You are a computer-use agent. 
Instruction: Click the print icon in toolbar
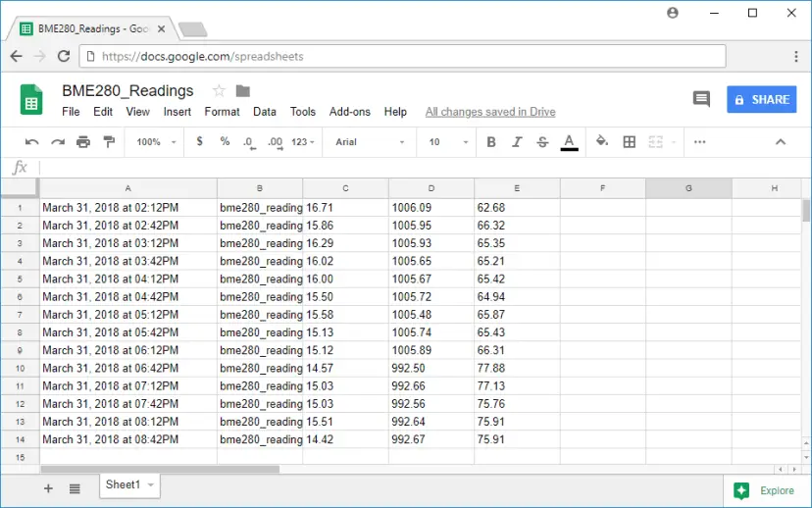(82, 142)
